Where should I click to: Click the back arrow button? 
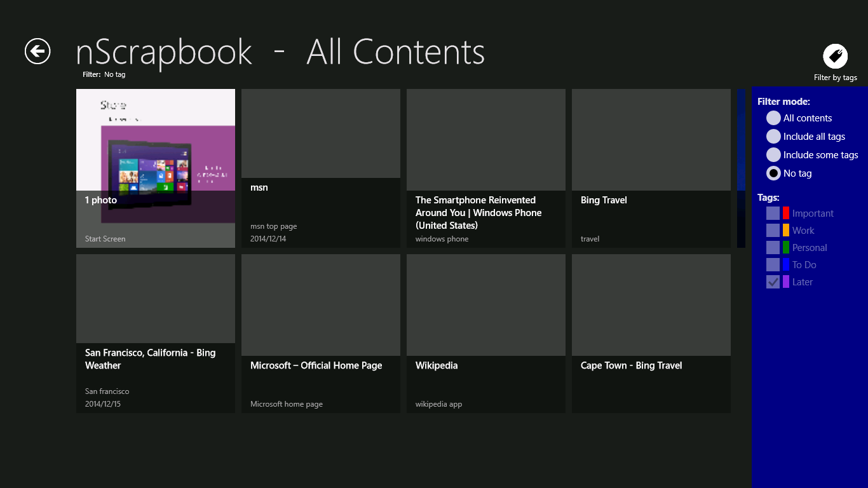pos(37,51)
